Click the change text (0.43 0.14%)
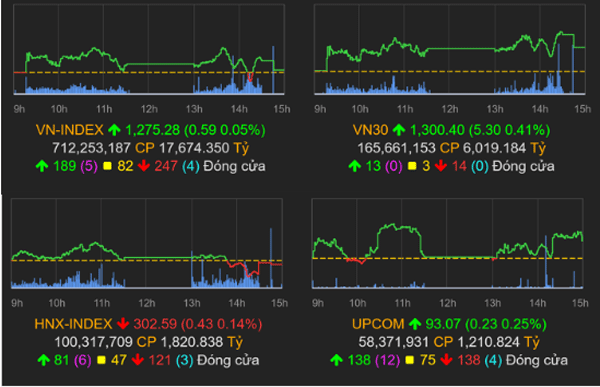This screenshot has height=387, width=600. pos(222,324)
